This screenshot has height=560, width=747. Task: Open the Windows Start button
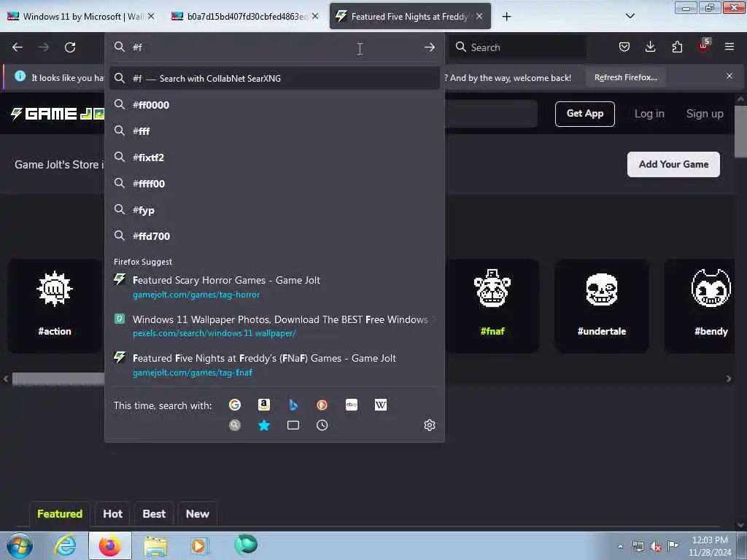click(x=20, y=545)
